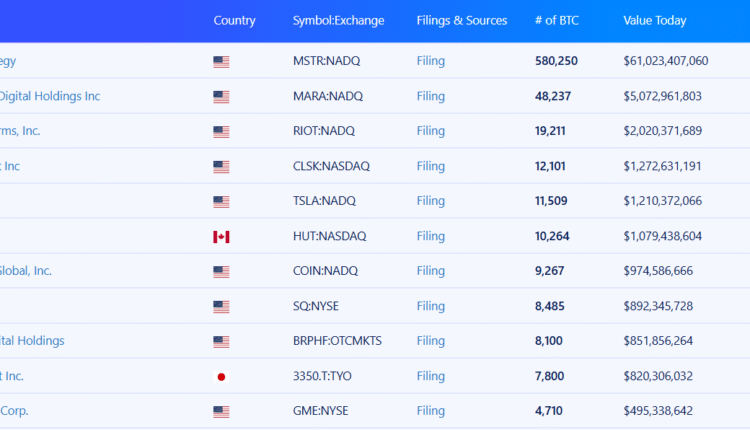Click the US flag beside GME:NYSE

click(221, 412)
